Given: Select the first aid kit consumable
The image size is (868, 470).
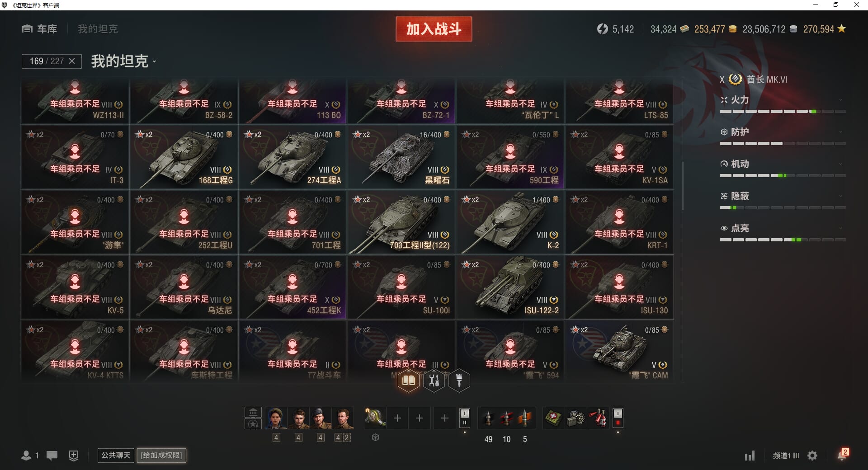Looking at the screenshot, I should click(553, 418).
